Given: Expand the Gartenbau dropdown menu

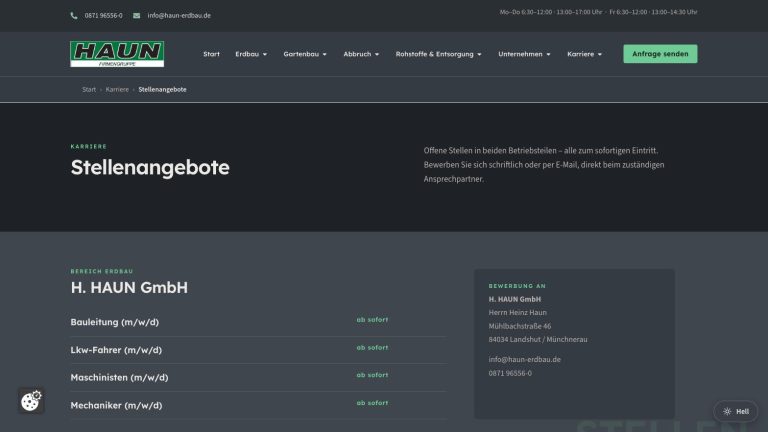Looking at the screenshot, I should [305, 54].
